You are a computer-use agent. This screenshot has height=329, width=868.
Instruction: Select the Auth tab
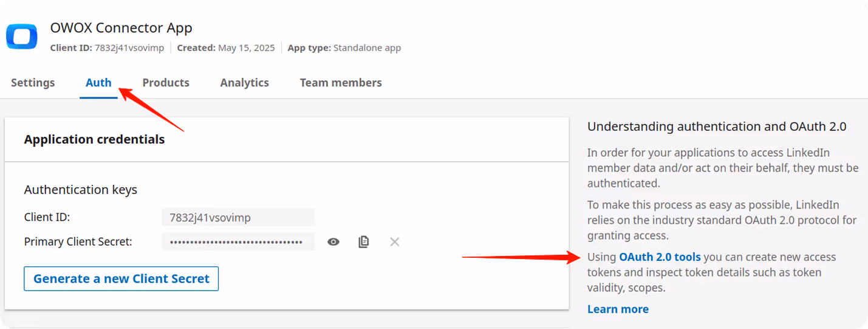click(x=98, y=83)
